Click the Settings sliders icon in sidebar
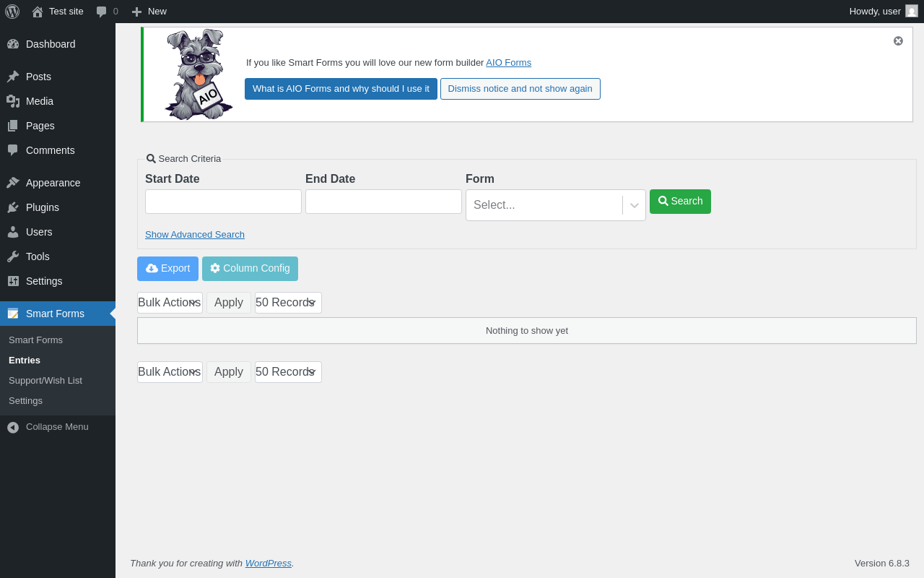 (x=13, y=281)
